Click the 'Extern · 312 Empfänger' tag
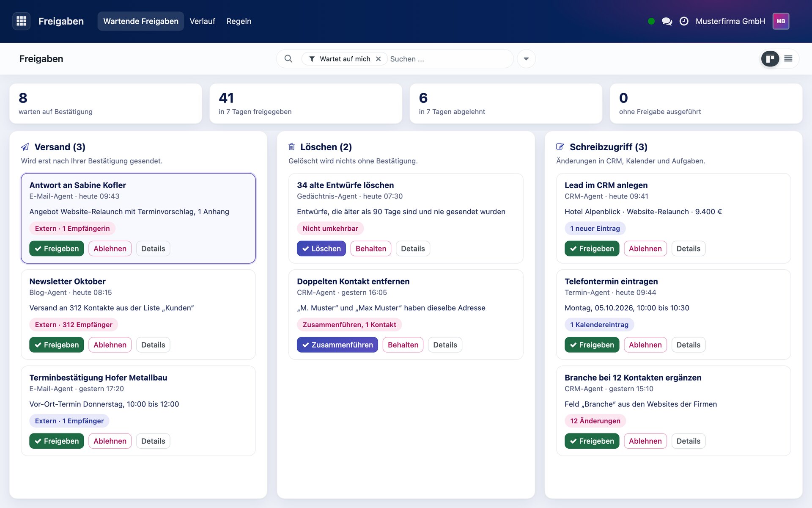The image size is (812, 508). tap(74, 325)
